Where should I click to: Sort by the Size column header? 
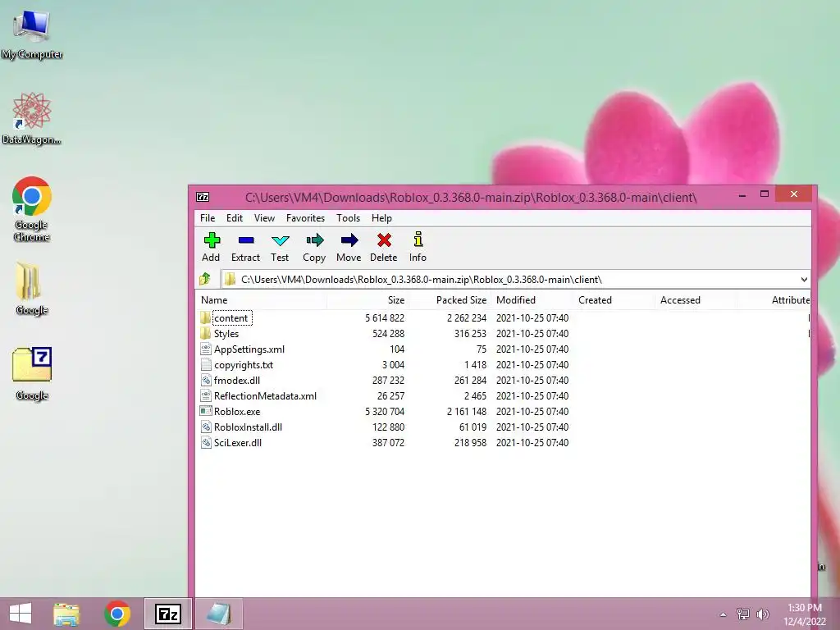368,300
